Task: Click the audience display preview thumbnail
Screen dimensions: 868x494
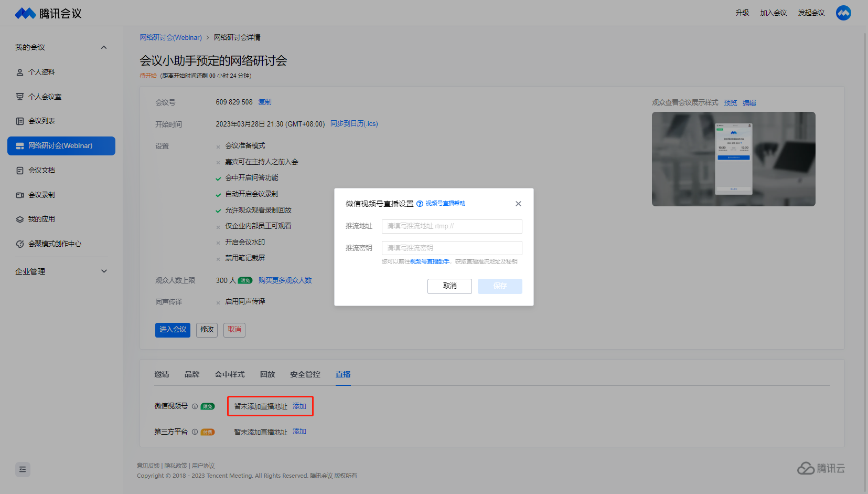Action: point(734,159)
